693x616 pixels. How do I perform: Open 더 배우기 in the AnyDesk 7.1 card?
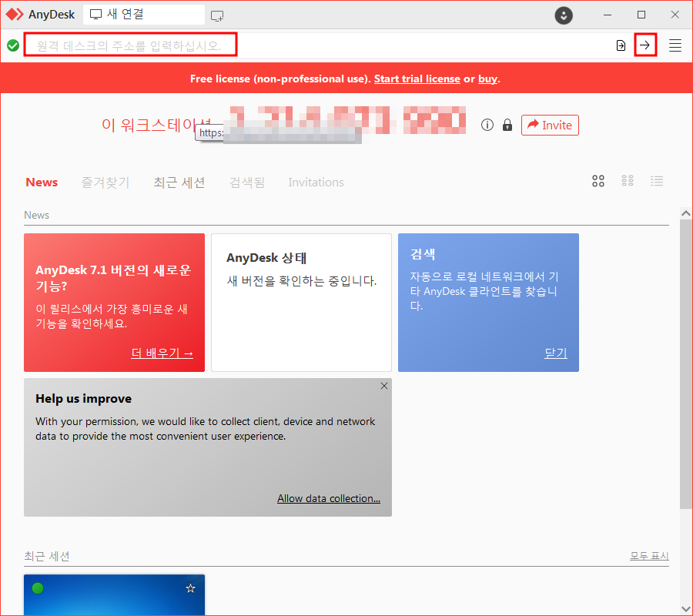[162, 353]
